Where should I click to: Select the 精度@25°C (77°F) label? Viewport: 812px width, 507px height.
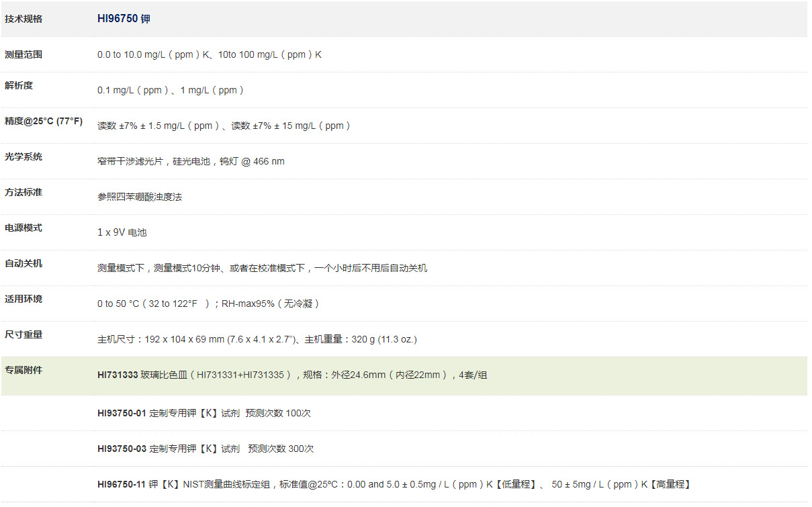(x=44, y=121)
